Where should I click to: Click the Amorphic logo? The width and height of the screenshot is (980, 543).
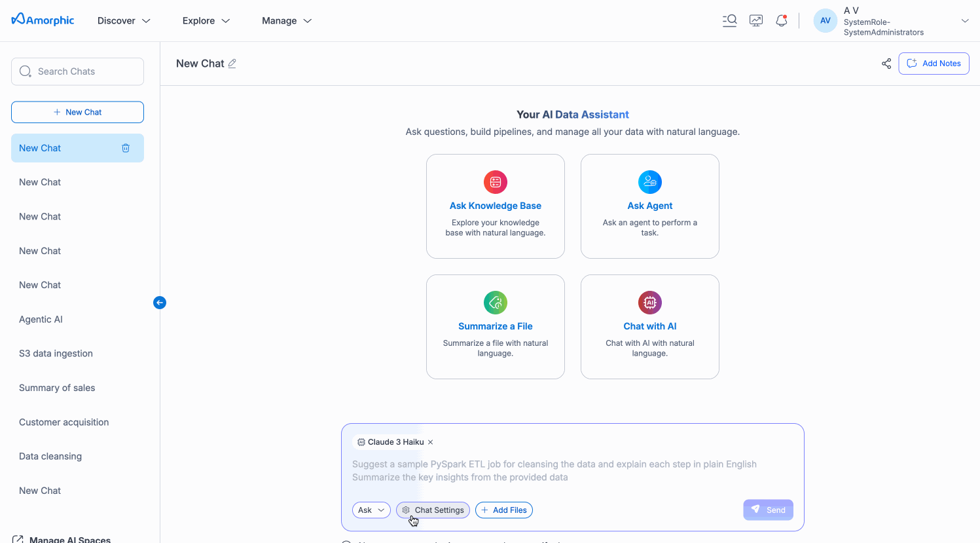click(x=43, y=20)
